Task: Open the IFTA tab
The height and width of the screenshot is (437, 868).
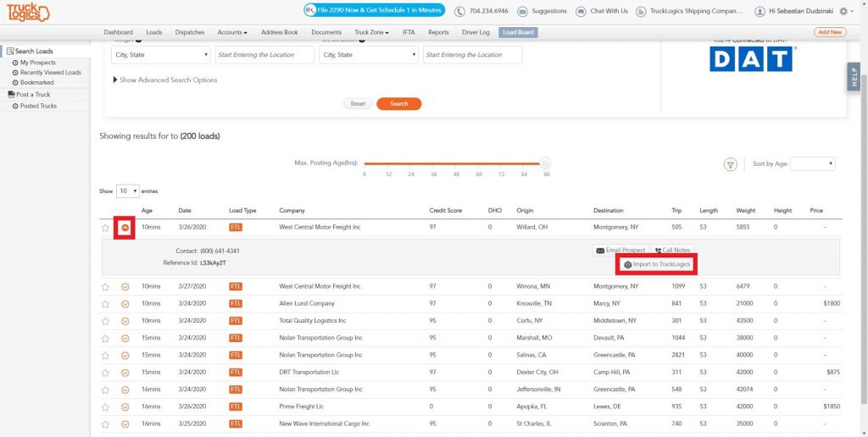Action: pos(409,33)
